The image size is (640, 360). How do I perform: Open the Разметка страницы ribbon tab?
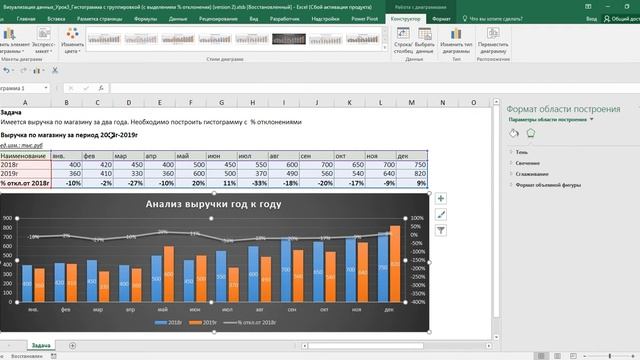(x=99, y=19)
